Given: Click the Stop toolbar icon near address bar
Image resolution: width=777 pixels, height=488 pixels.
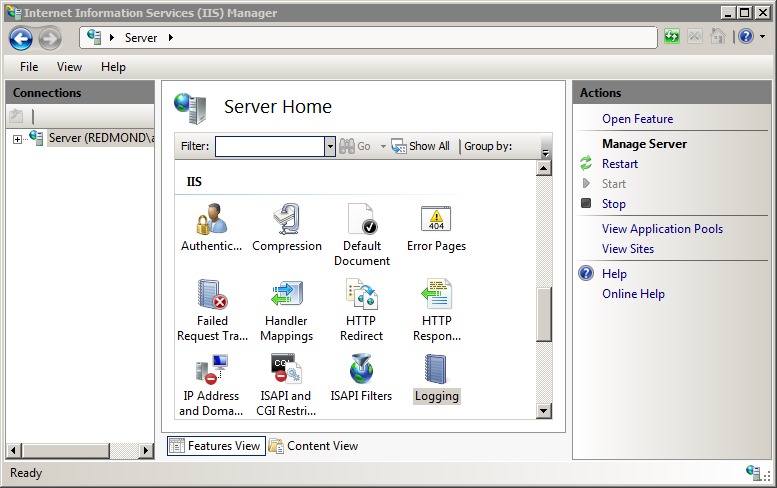Looking at the screenshot, I should [695, 37].
